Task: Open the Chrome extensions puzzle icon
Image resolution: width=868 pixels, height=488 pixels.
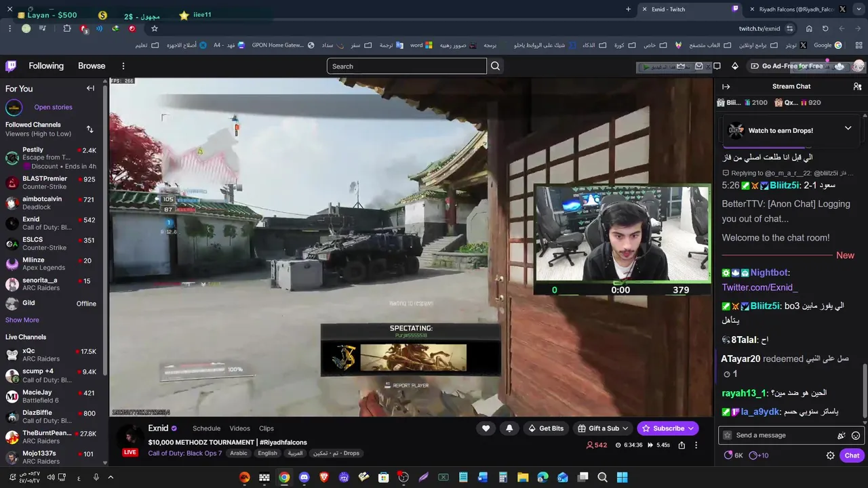Action: pyautogui.click(x=67, y=28)
